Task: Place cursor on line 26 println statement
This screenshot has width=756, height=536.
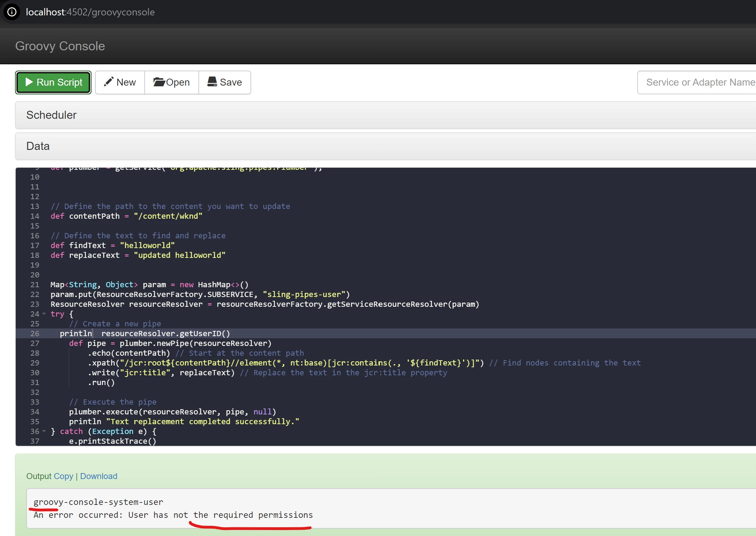Action: coord(75,333)
